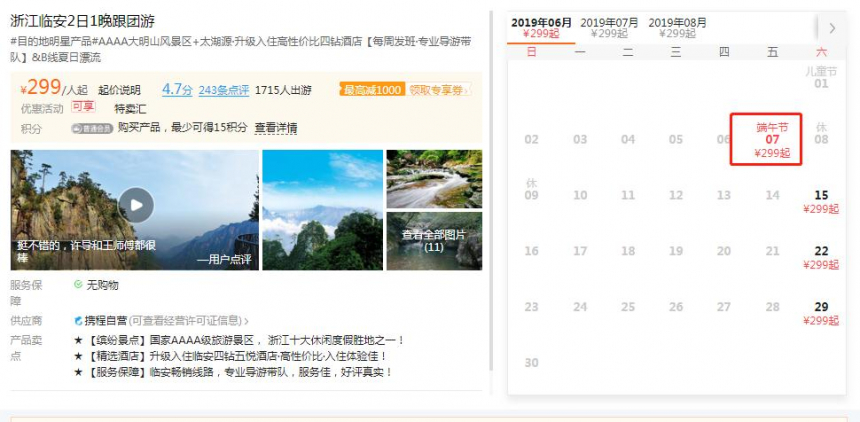Click the 【缤纷景点】 selling point line
Viewport: 860px width, 422px height.
239,340
